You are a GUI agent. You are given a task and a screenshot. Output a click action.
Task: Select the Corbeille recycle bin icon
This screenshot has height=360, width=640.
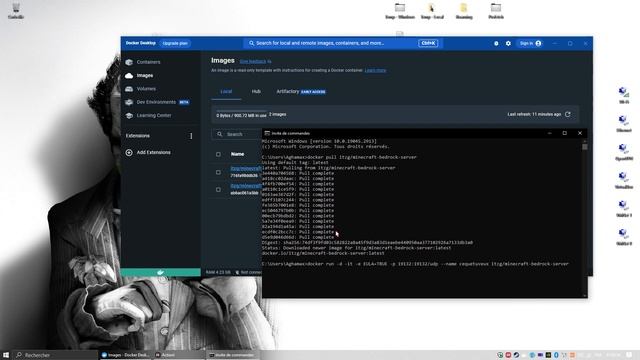click(16, 11)
